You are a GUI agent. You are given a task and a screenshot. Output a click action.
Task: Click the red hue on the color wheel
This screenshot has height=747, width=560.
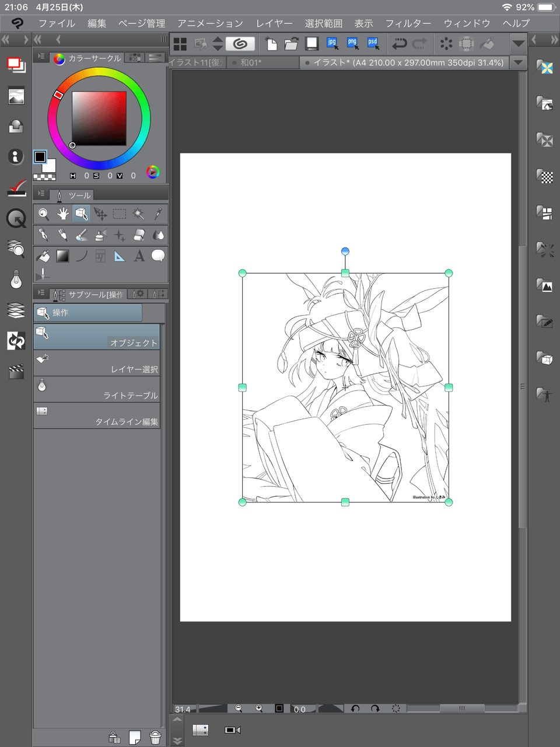(x=58, y=95)
